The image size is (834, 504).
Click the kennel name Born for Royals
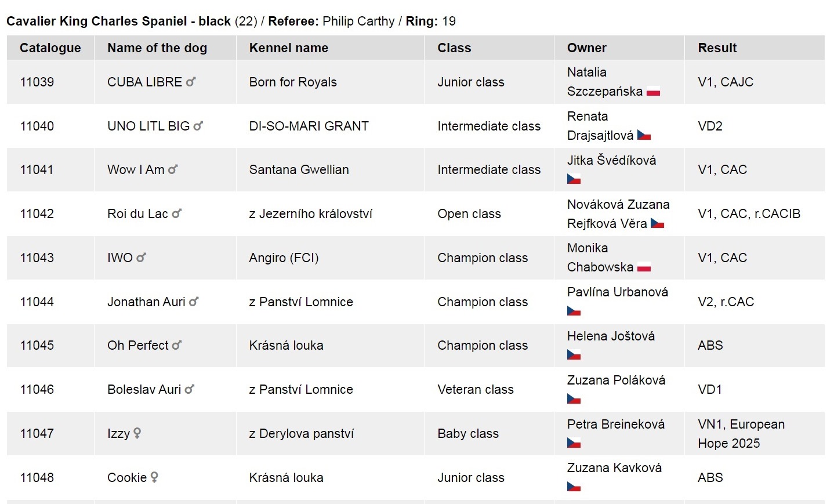tap(293, 82)
